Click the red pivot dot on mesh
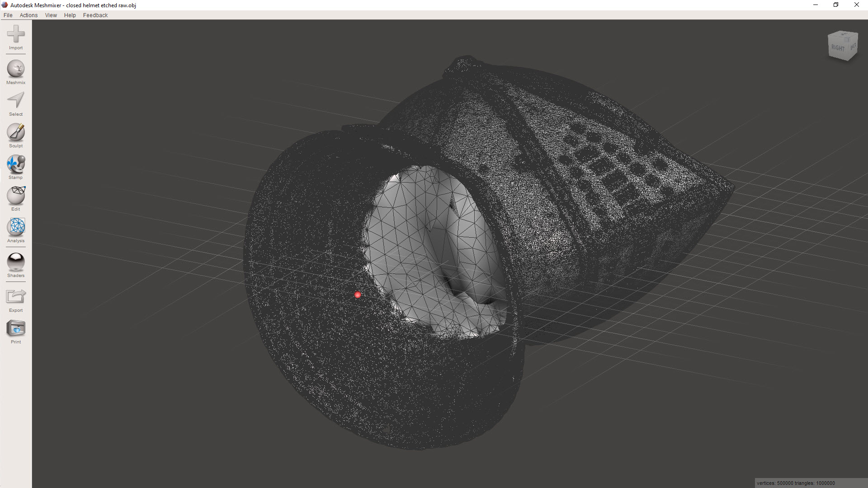This screenshot has height=488, width=868. click(358, 295)
